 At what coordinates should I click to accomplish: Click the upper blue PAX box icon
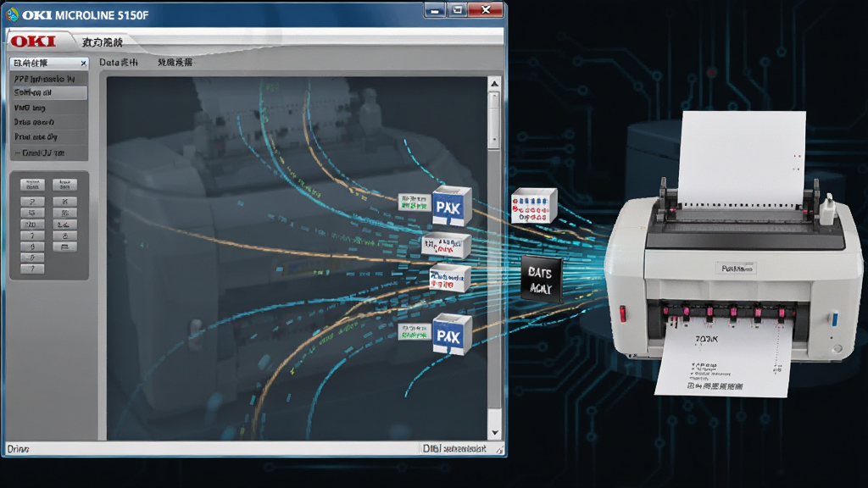[451, 206]
